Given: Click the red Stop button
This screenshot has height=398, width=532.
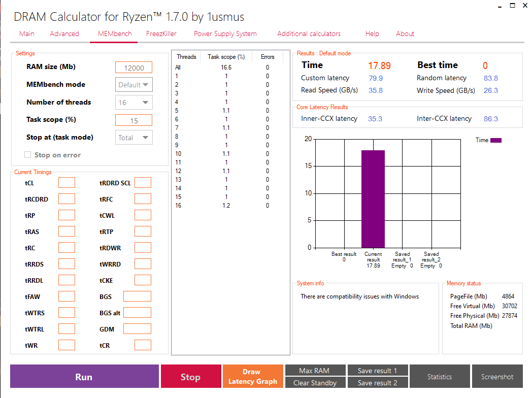Looking at the screenshot, I should click(x=191, y=376).
